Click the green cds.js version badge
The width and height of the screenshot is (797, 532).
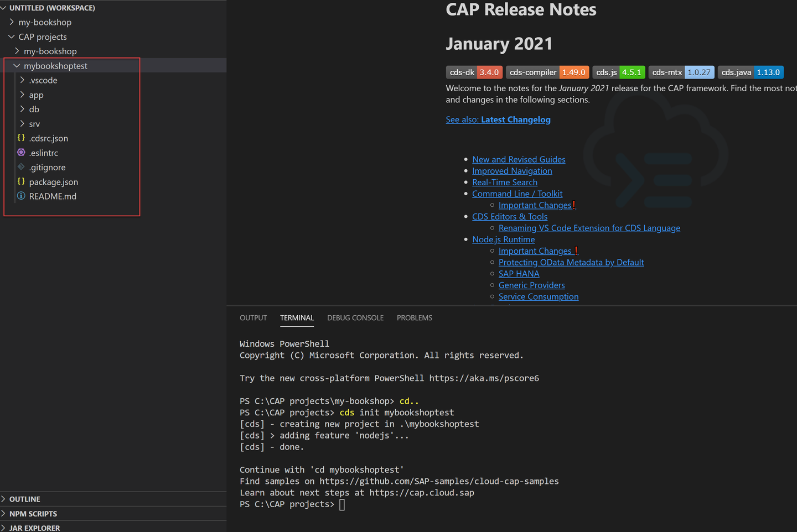pyautogui.click(x=631, y=72)
